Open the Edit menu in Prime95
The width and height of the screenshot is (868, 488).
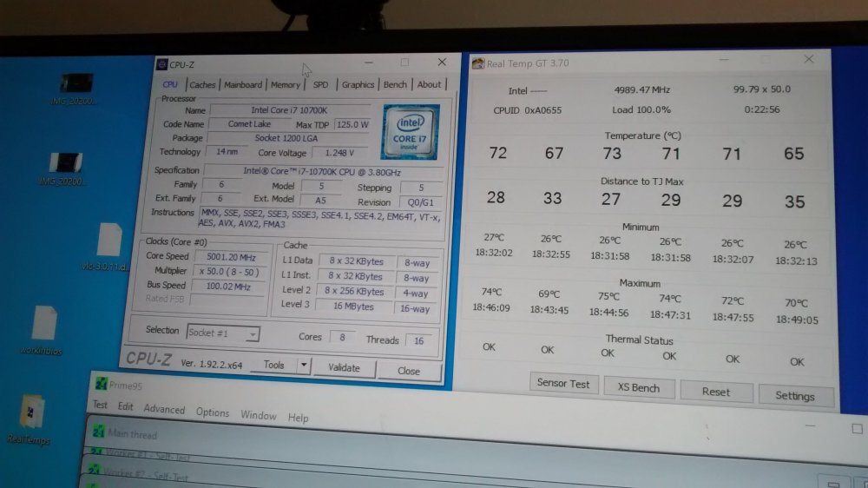[x=125, y=406]
